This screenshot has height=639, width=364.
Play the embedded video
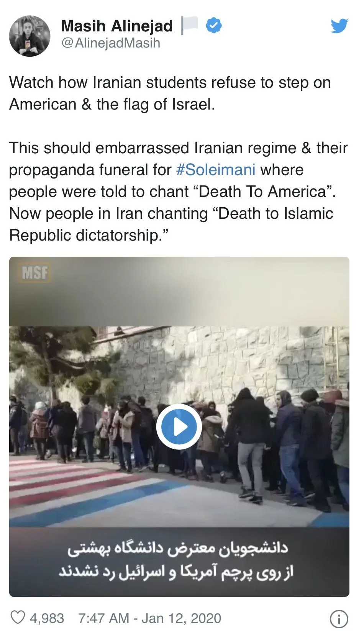(x=179, y=427)
